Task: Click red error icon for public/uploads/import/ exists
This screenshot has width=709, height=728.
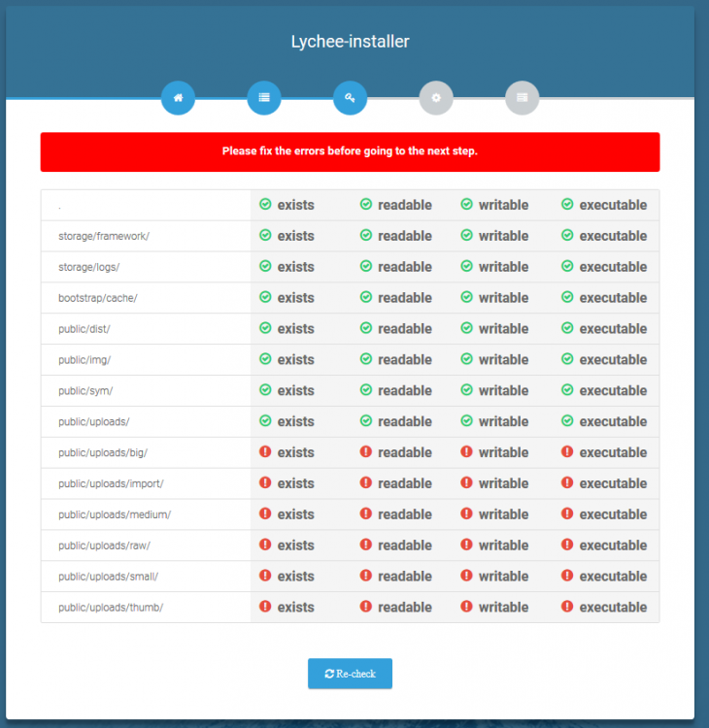Action: point(265,482)
